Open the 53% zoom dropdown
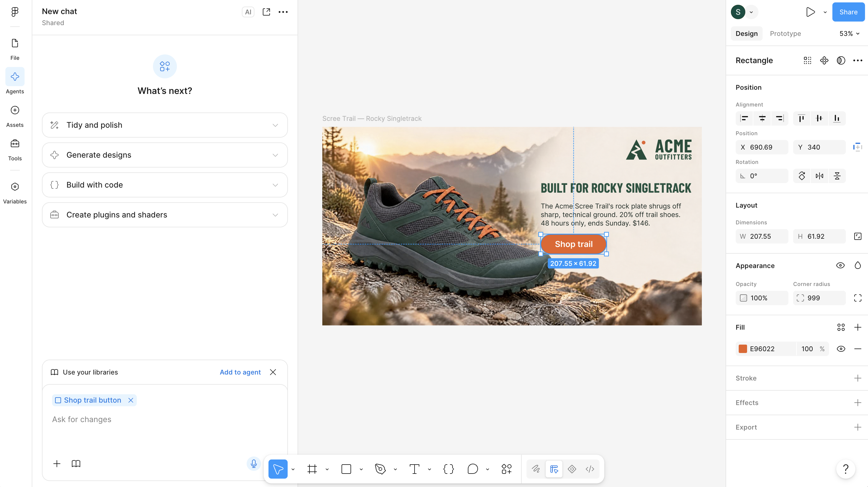Screen dimensions: 868x487 click(x=849, y=34)
